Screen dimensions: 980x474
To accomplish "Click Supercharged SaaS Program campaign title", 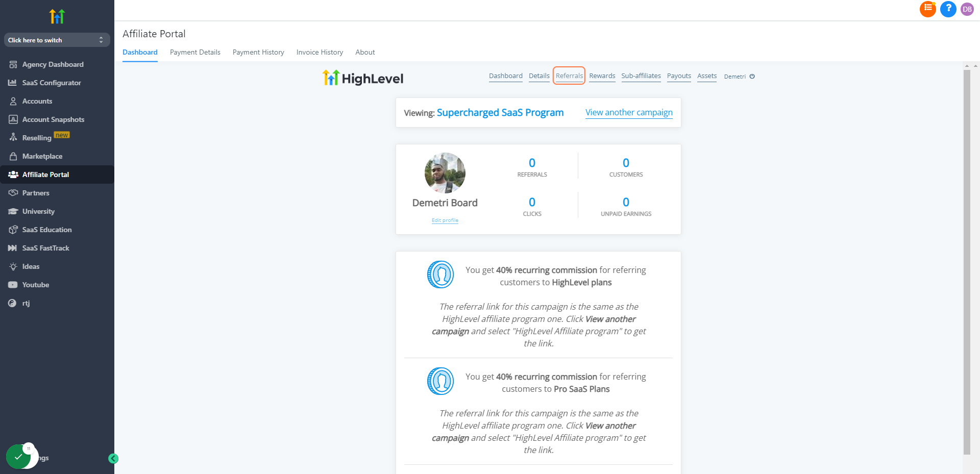I will 500,113.
